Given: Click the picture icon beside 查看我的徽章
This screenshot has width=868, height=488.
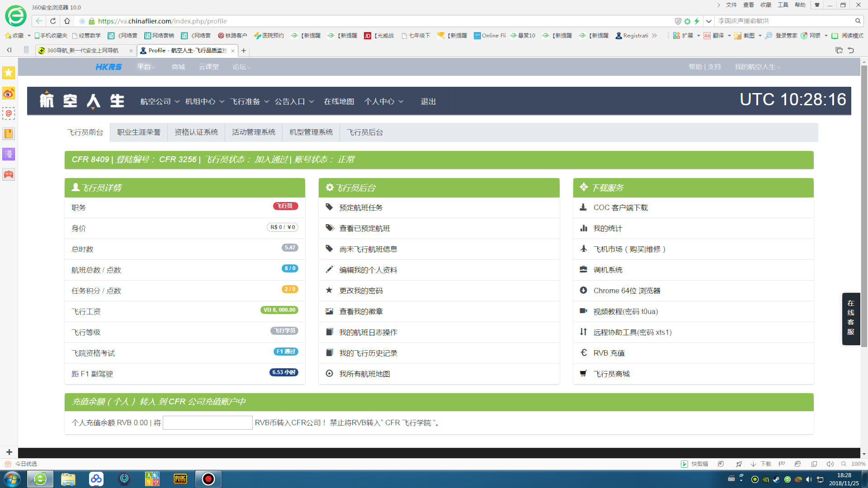Looking at the screenshot, I should (x=330, y=311).
